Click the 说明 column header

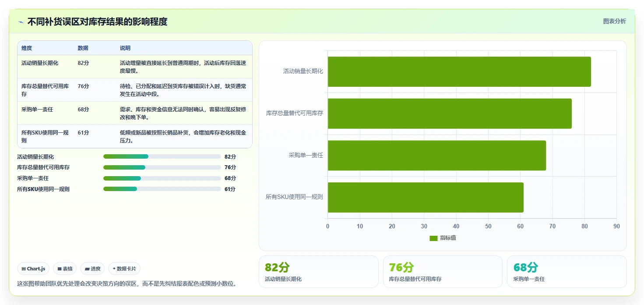pyautogui.click(x=125, y=48)
